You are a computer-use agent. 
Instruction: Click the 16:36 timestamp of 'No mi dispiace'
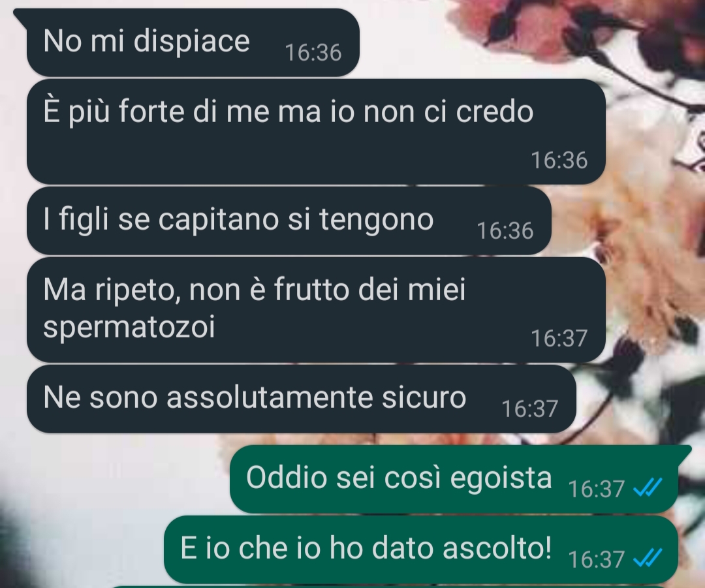coord(313,53)
